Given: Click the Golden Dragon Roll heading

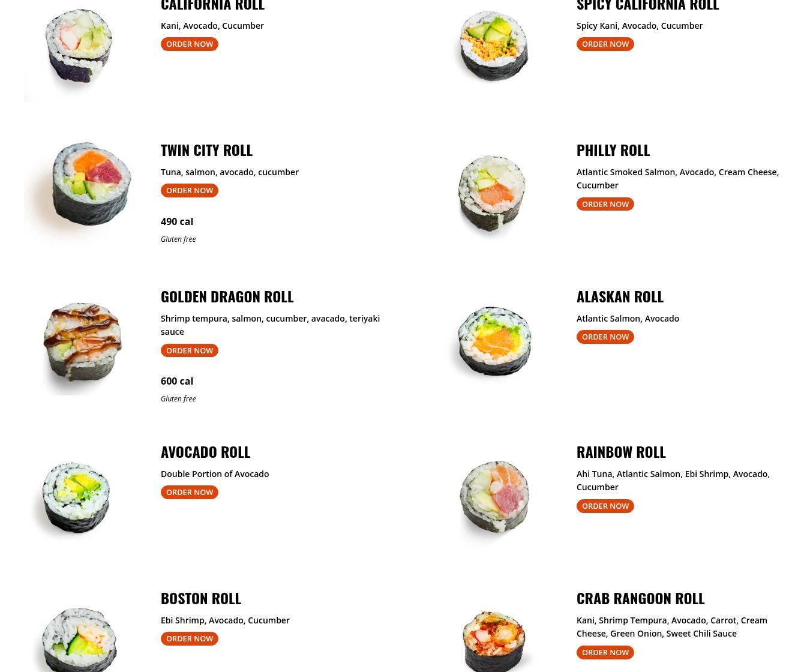Looking at the screenshot, I should (227, 296).
